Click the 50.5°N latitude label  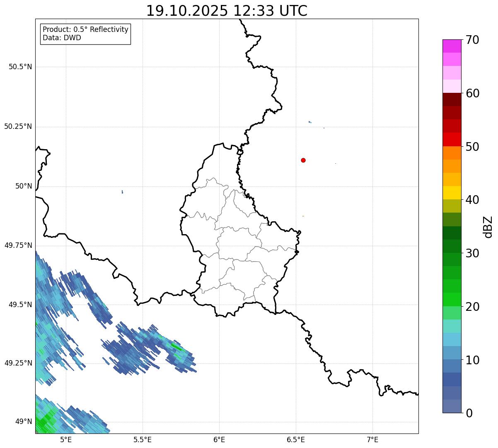coord(20,67)
